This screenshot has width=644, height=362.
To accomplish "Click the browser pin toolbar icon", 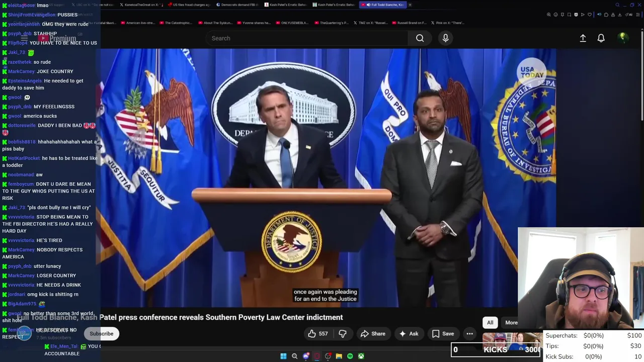I will coord(562,15).
